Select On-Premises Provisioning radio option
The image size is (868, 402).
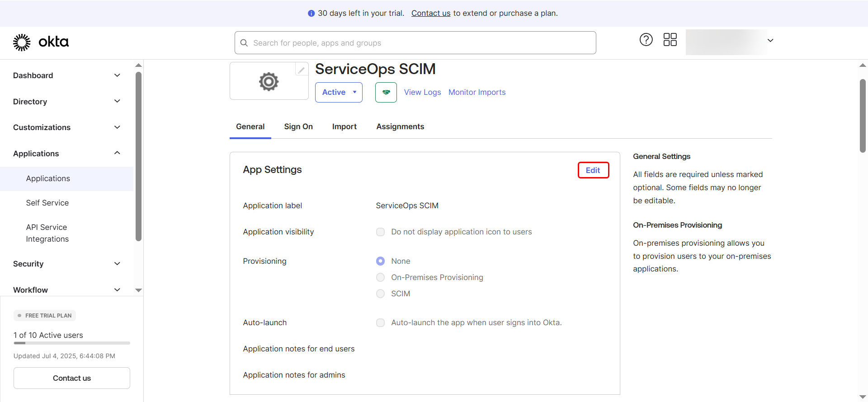click(381, 277)
